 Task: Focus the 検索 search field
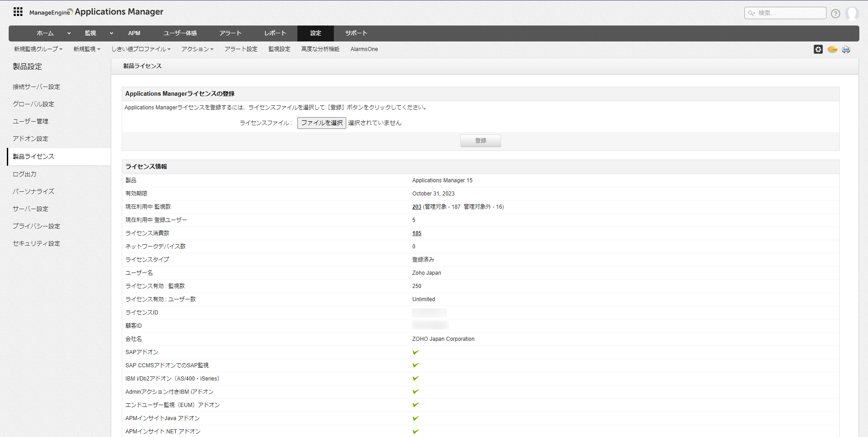click(x=785, y=13)
